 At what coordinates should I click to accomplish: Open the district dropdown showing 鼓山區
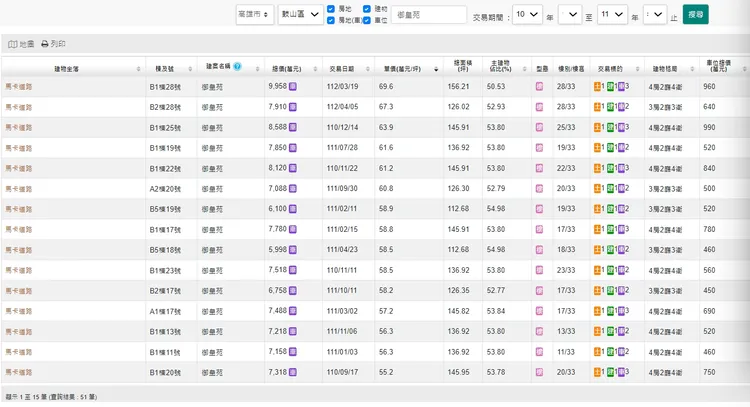[x=300, y=15]
